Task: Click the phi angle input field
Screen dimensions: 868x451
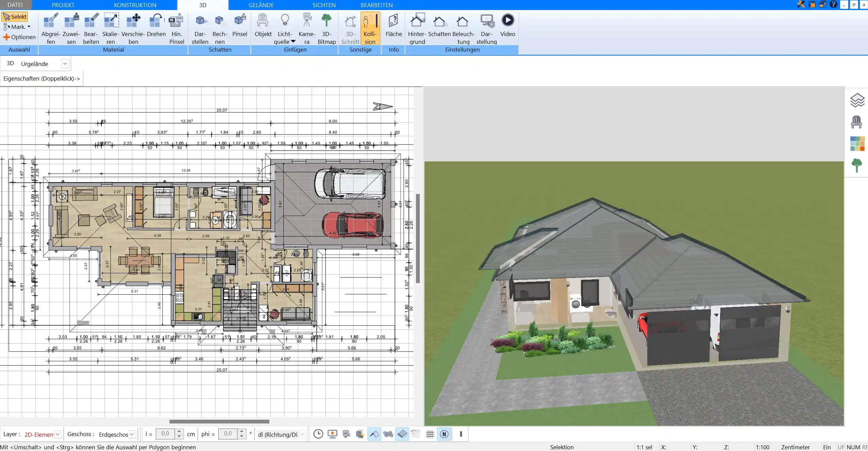Action: 228,434
